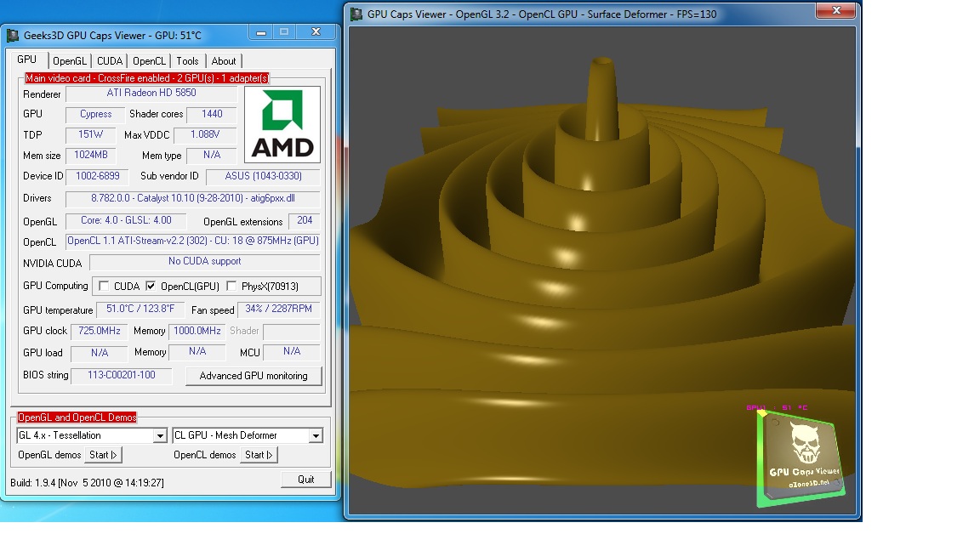980x551 pixels.
Task: Switch to the Tools tab
Action: tap(187, 61)
